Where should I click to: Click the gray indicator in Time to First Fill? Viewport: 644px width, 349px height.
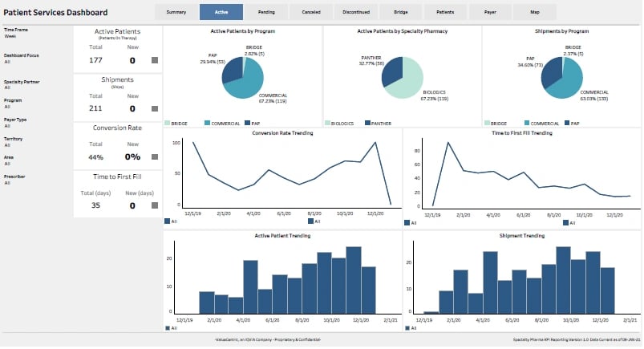point(155,205)
